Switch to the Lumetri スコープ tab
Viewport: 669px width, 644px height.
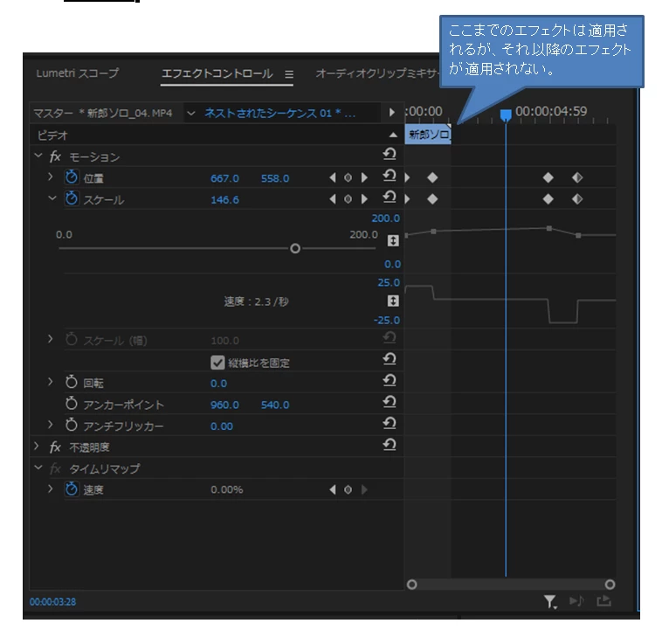tap(77, 73)
